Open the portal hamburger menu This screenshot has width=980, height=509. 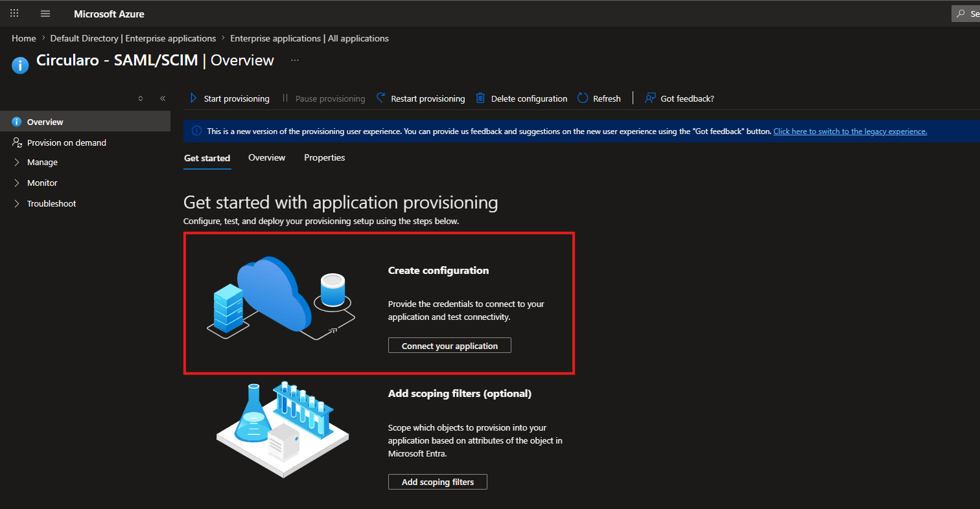(45, 14)
